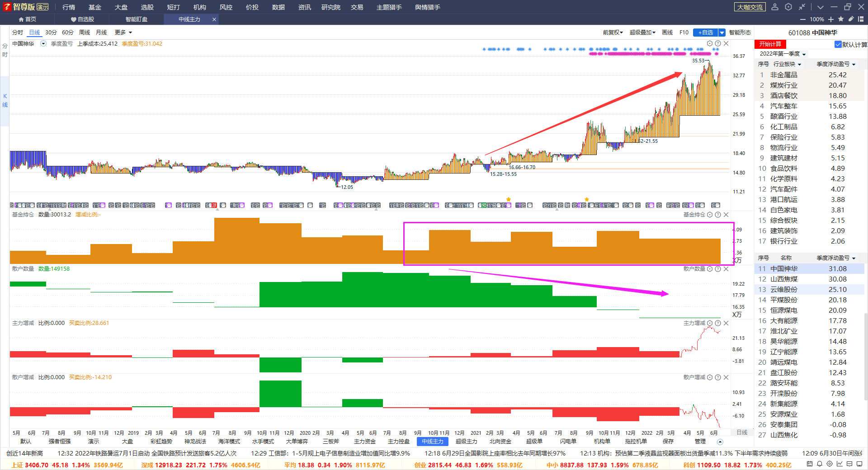Image resolution: width=868 pixels, height=470 pixels.
Task: Expand the 中国神华 indicator circle dropdown
Action: tap(43, 44)
